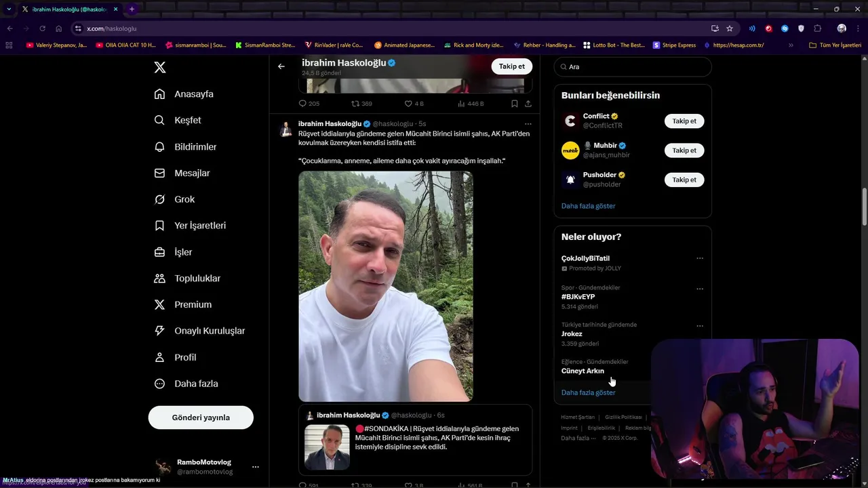
Task: Click Gönderi yayınla button
Action: point(201,418)
